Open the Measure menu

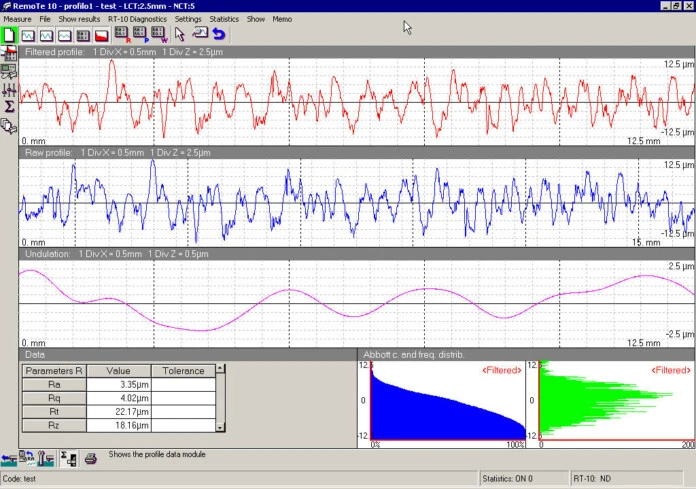pyautogui.click(x=17, y=19)
